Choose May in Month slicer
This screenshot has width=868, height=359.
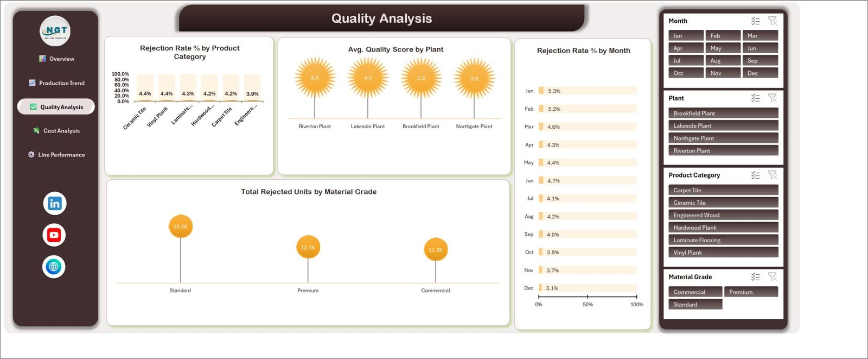pos(723,48)
